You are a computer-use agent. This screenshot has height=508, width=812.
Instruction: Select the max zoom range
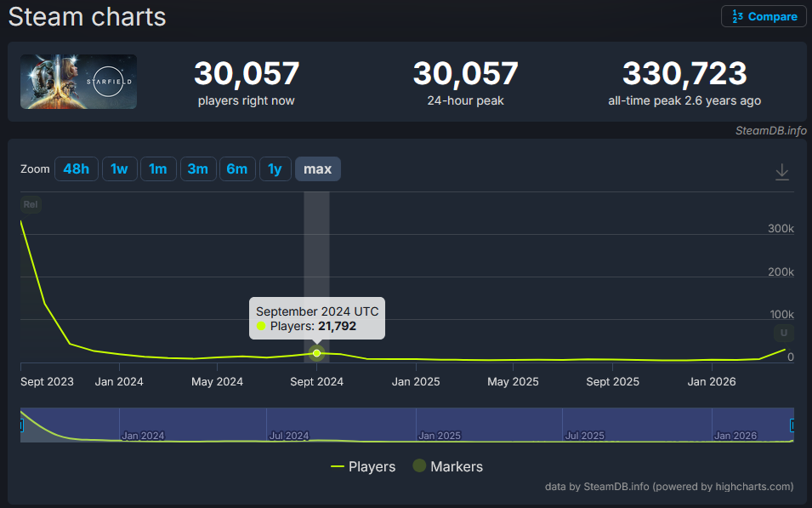318,169
